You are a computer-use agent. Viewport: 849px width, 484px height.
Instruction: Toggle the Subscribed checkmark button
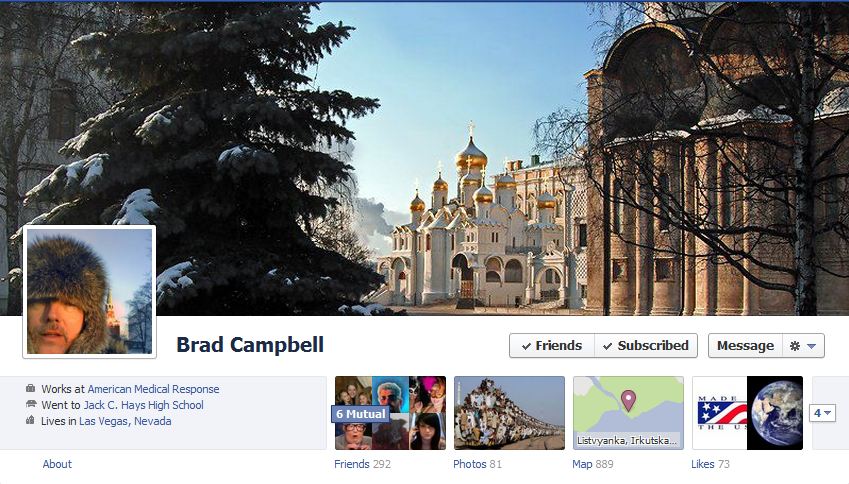[x=646, y=345]
